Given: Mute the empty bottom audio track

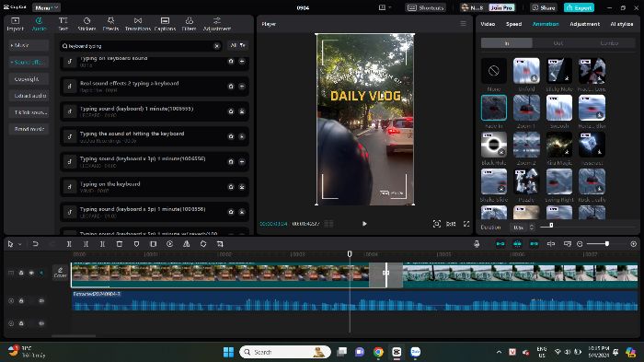Looking at the screenshot, I should coord(41,323).
